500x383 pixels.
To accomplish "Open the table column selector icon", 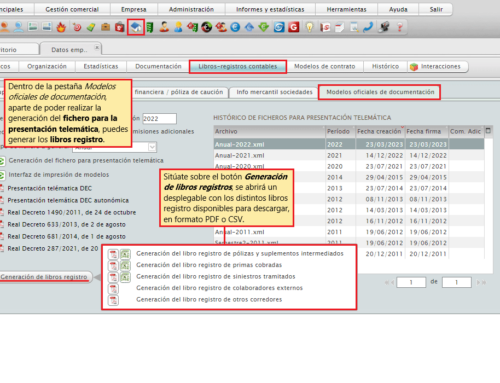I will click(x=488, y=131).
